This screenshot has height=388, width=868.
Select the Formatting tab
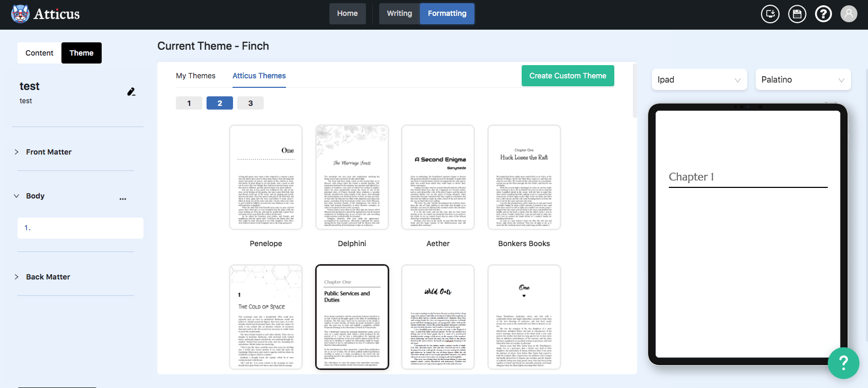coord(447,14)
